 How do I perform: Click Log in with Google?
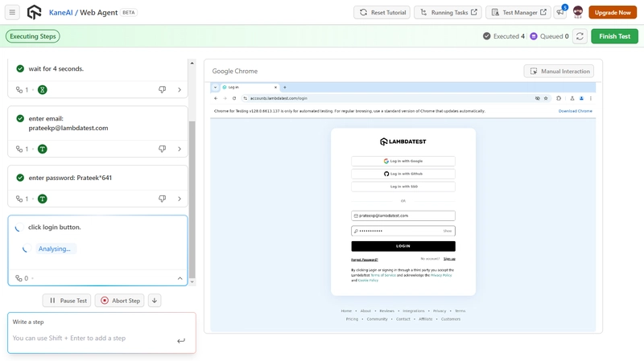click(403, 162)
